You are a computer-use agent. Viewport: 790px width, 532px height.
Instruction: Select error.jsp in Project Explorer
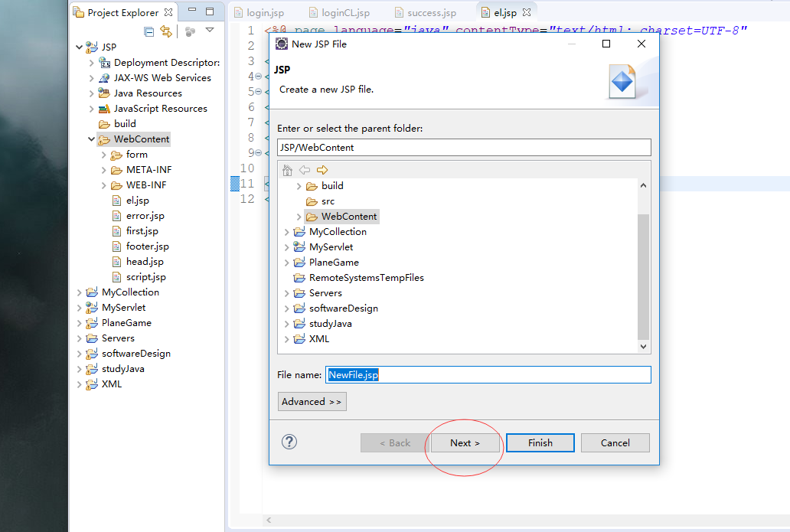coord(145,216)
